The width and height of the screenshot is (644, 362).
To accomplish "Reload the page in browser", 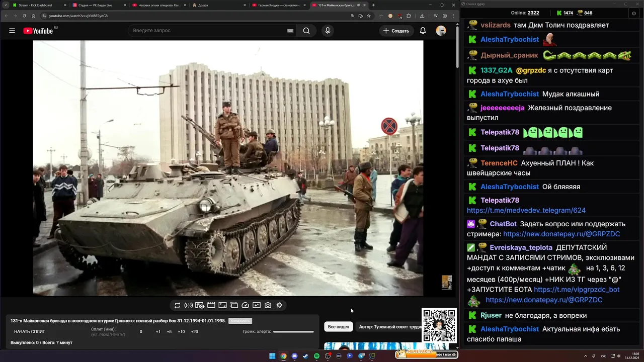I will coord(24,16).
